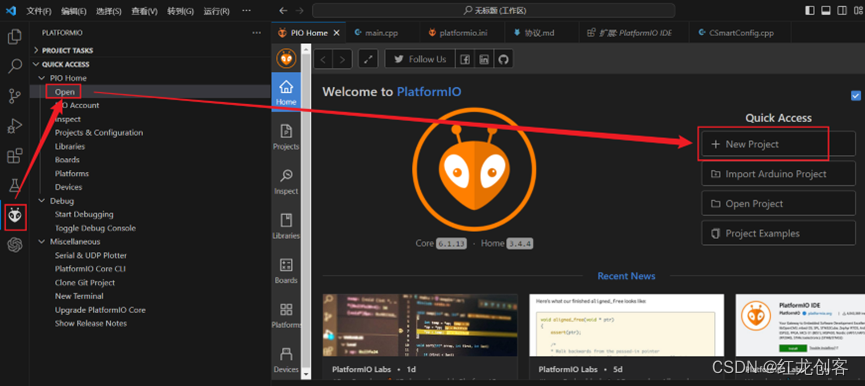Viewport: 865px width, 386px height.
Task: Select Upgrade PlatformIO Core item
Action: 100,310
